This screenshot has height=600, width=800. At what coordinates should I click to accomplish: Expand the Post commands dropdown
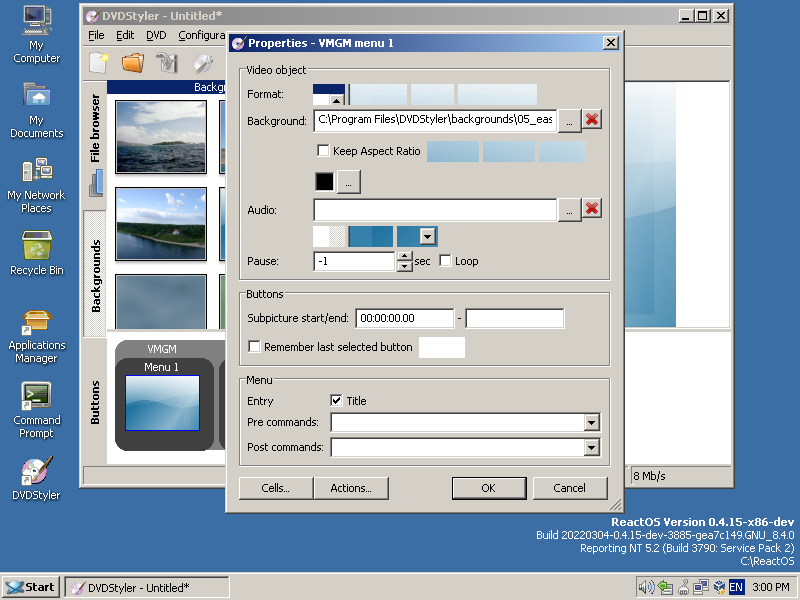pyautogui.click(x=591, y=447)
